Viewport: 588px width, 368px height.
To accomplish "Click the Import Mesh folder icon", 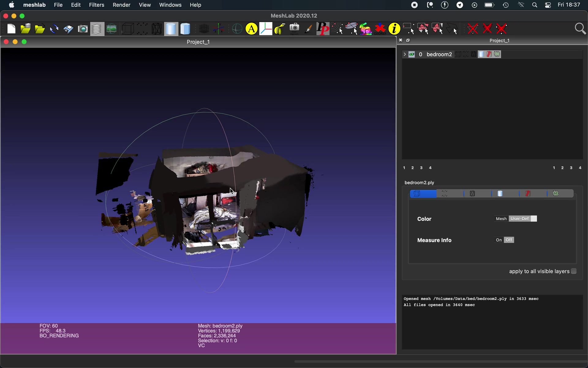I will [x=40, y=29].
